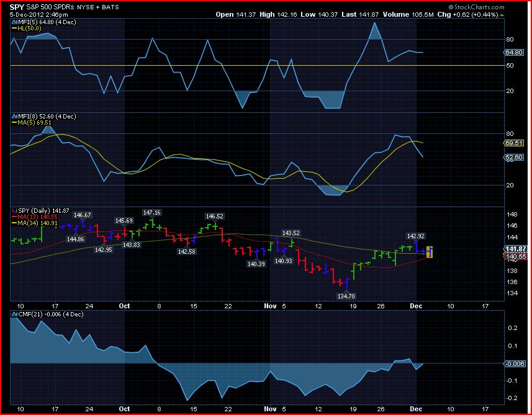Click the -0.006 CMF axis tag
This screenshot has height=415, width=532.
coord(516,364)
